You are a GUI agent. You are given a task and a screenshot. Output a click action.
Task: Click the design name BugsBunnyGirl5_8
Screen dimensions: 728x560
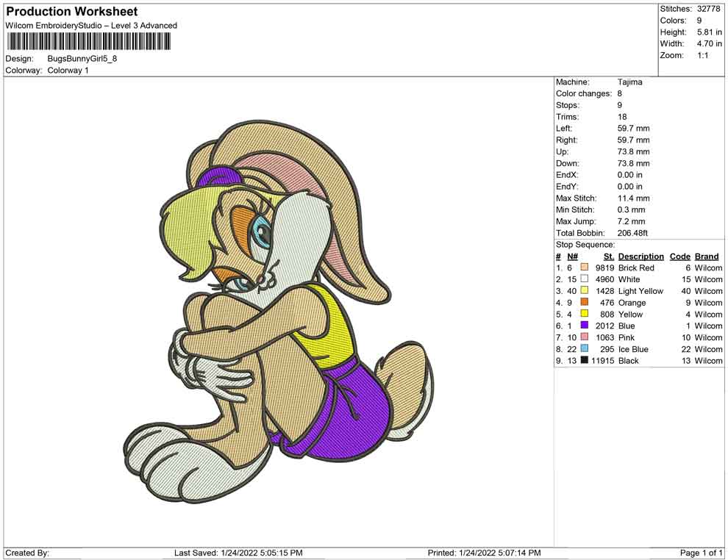(x=82, y=59)
